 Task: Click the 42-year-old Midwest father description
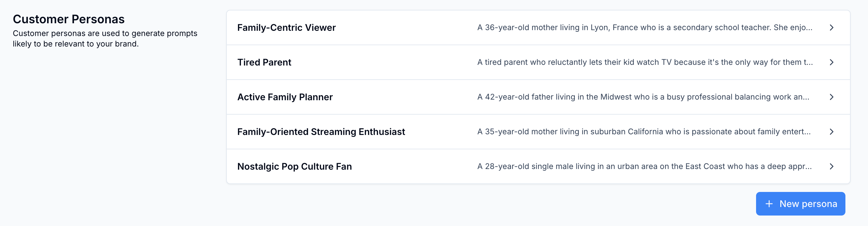pos(643,97)
